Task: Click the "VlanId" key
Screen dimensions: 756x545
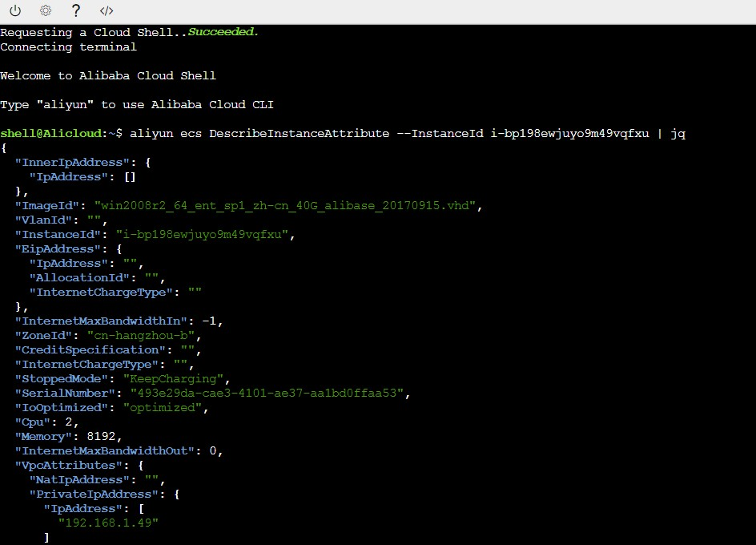Action: tap(43, 220)
